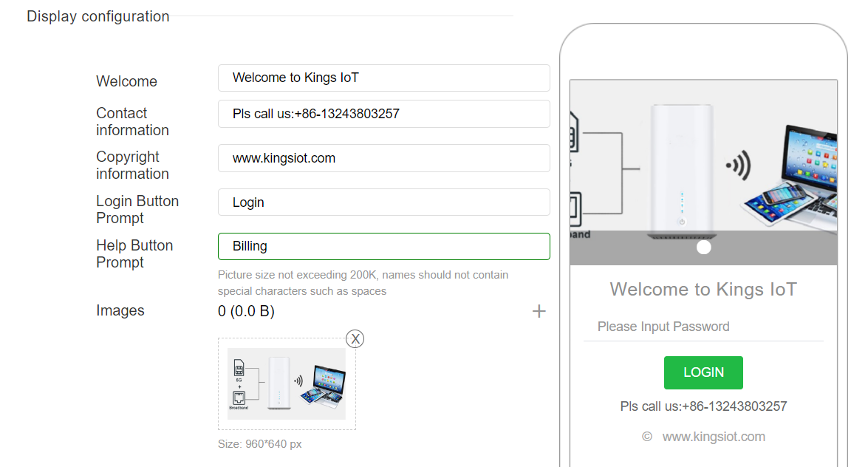Click the green LOGIN button in preview
The height and width of the screenshot is (467, 868).
[x=703, y=373]
